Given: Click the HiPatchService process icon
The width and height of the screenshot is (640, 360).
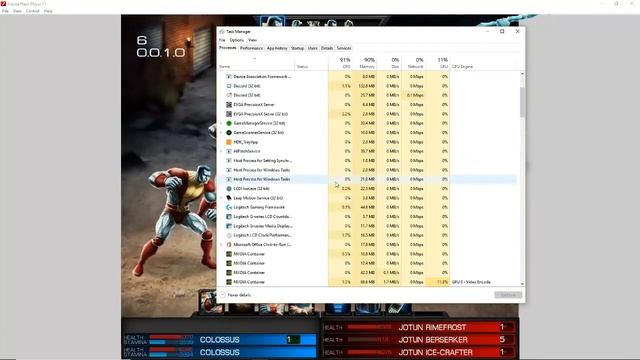Looking at the screenshot, I should pyautogui.click(x=229, y=151).
